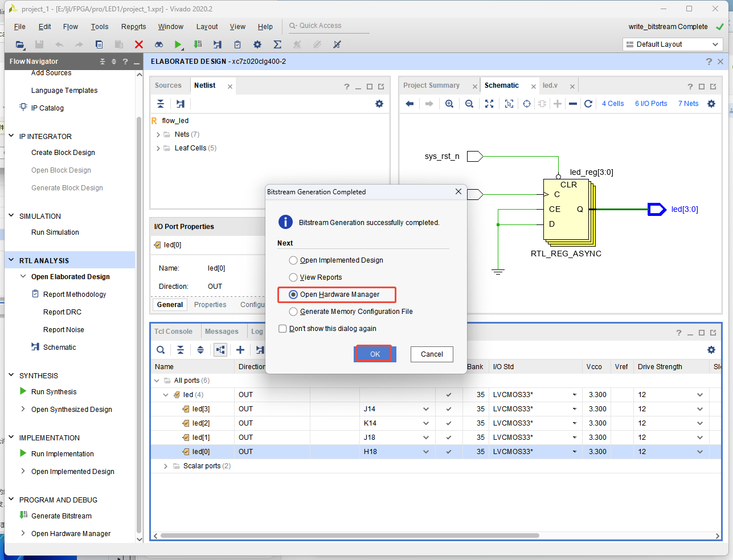
Task: Click the clipboard checklist toolbar icon
Action: [237, 44]
